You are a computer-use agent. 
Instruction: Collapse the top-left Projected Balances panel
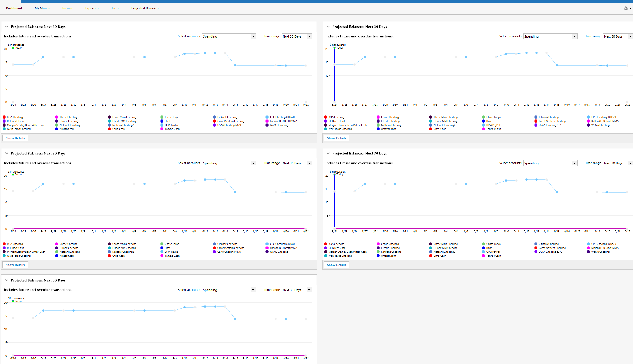coord(7,27)
